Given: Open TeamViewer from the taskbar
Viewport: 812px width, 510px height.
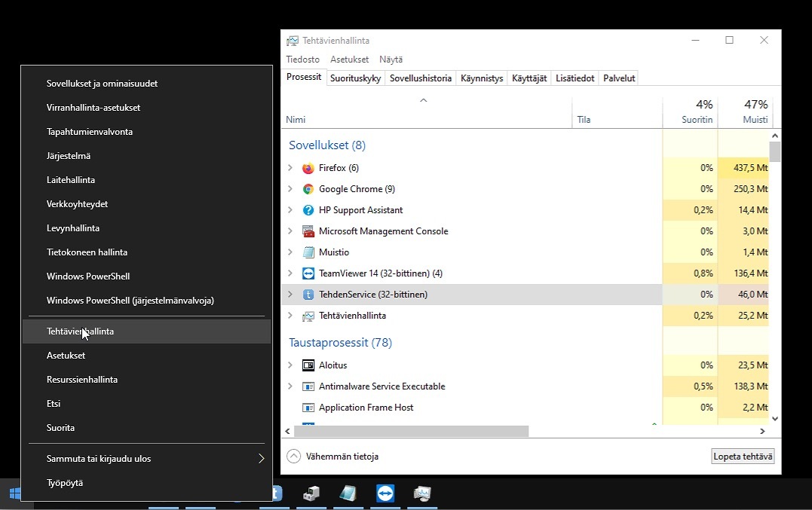Looking at the screenshot, I should pos(385,493).
